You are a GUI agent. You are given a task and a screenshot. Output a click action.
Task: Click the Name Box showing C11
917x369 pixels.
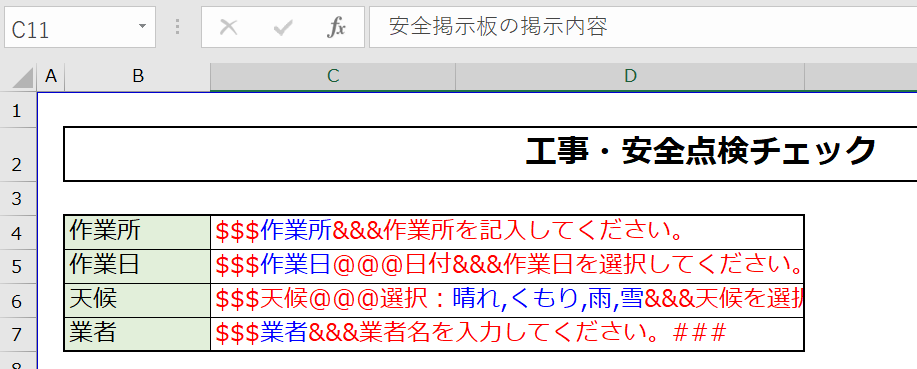point(80,27)
